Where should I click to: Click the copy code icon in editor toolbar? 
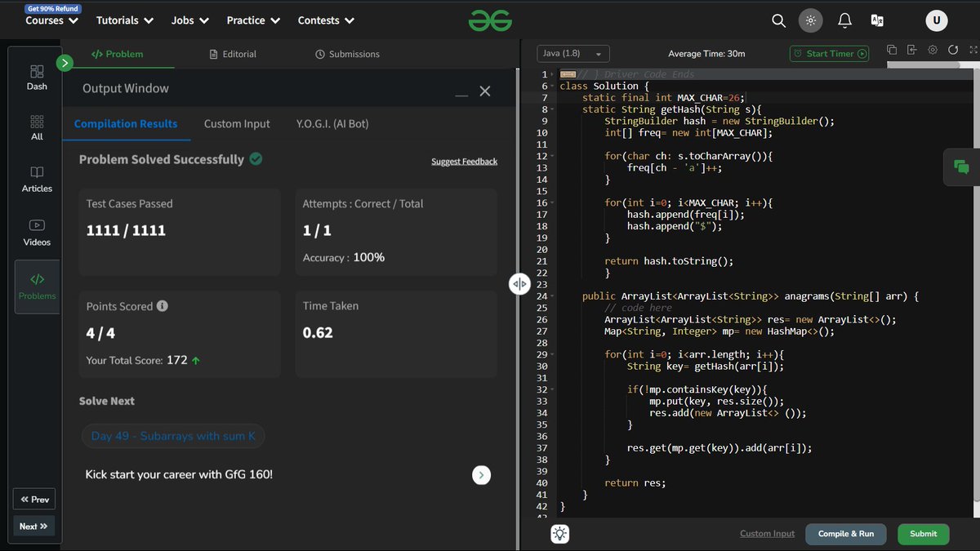[892, 50]
